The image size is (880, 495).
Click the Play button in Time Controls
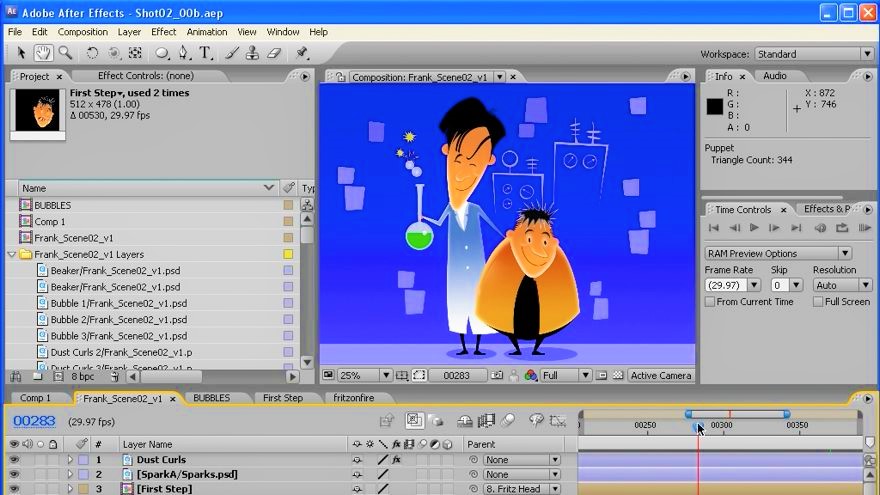pyautogui.click(x=754, y=228)
